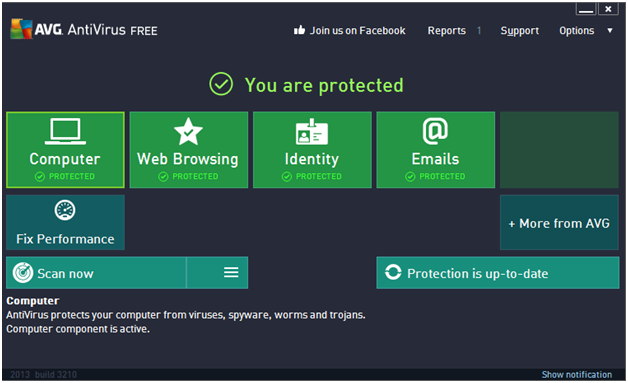Open the Fix Performance tile
The image size is (628, 383).
(65, 223)
